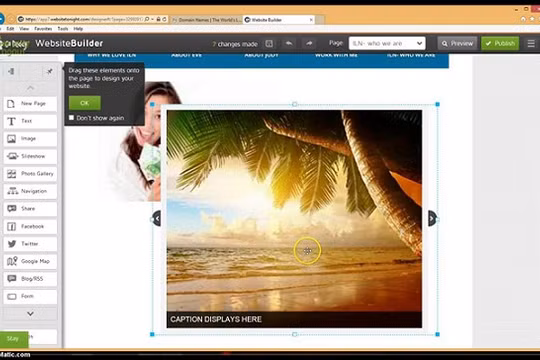
Task: Click the About Eve nav link
Action: [186, 55]
